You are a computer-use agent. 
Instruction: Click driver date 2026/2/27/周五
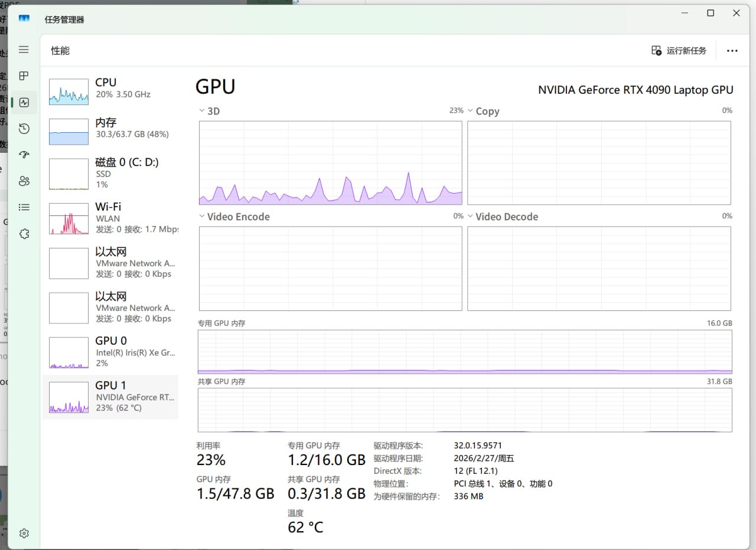484,459
